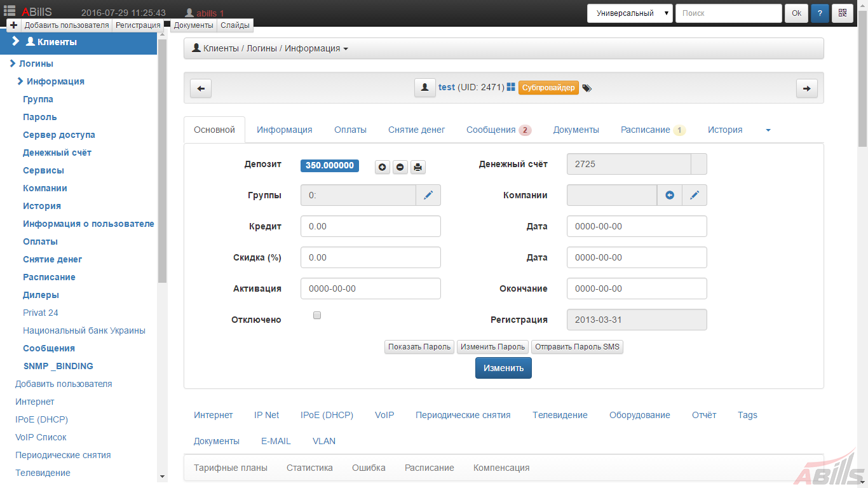Expand the Информация breadcrumb dropdown
The height and width of the screenshot is (488, 868).
(346, 49)
